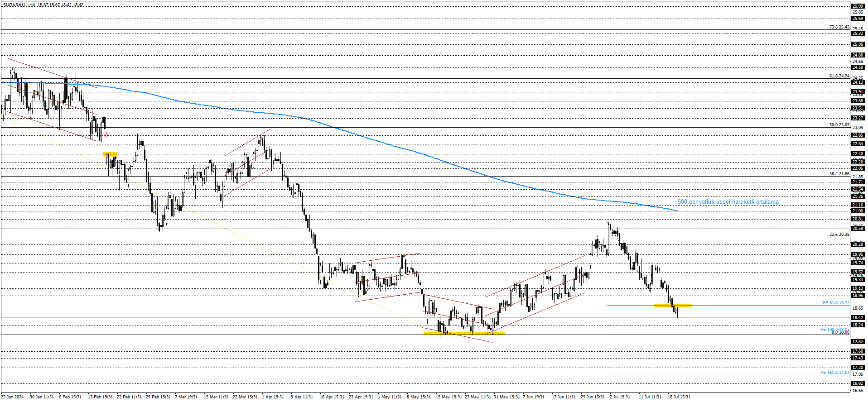Click the 31 May 15:31 time label
868x402 pixels.
[x=507, y=397]
